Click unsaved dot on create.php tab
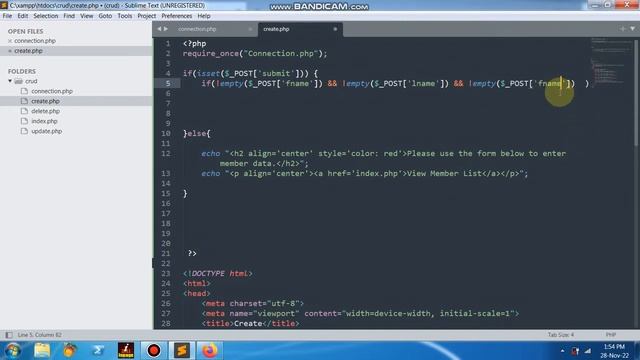This screenshot has height=360, width=640. click(x=335, y=29)
